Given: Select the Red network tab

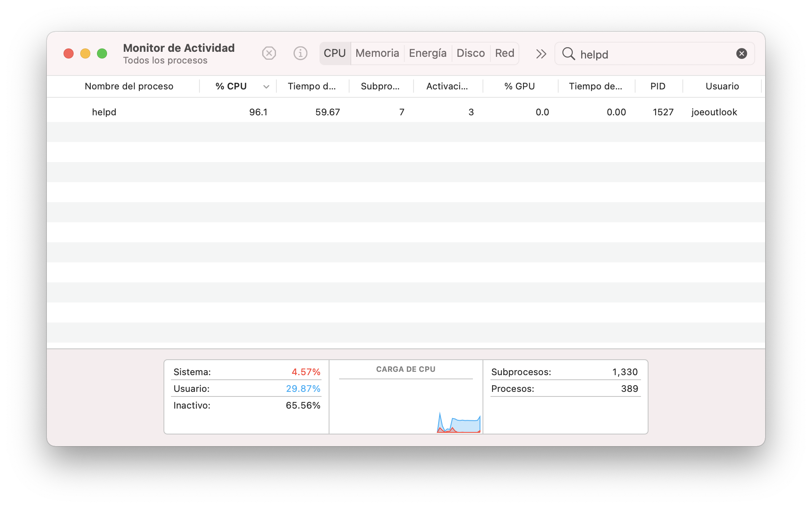Looking at the screenshot, I should point(504,53).
